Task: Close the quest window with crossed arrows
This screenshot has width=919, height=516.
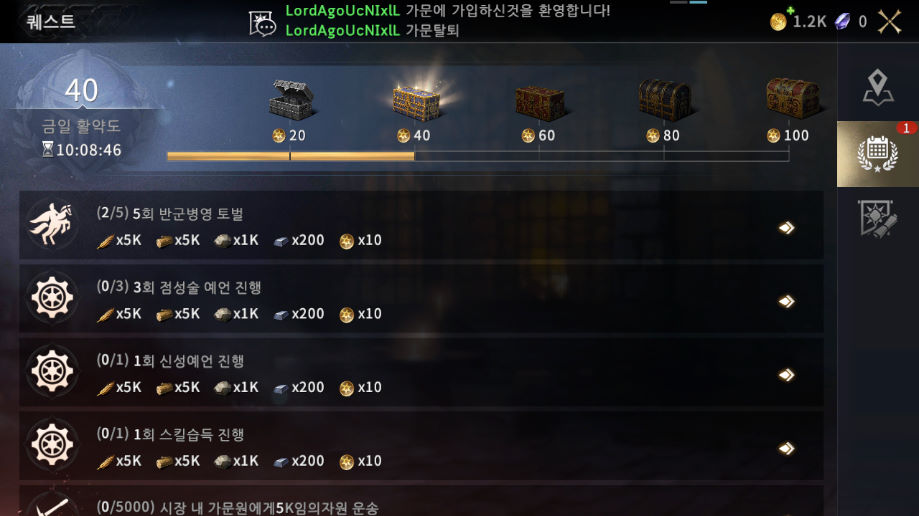Action: point(889,22)
